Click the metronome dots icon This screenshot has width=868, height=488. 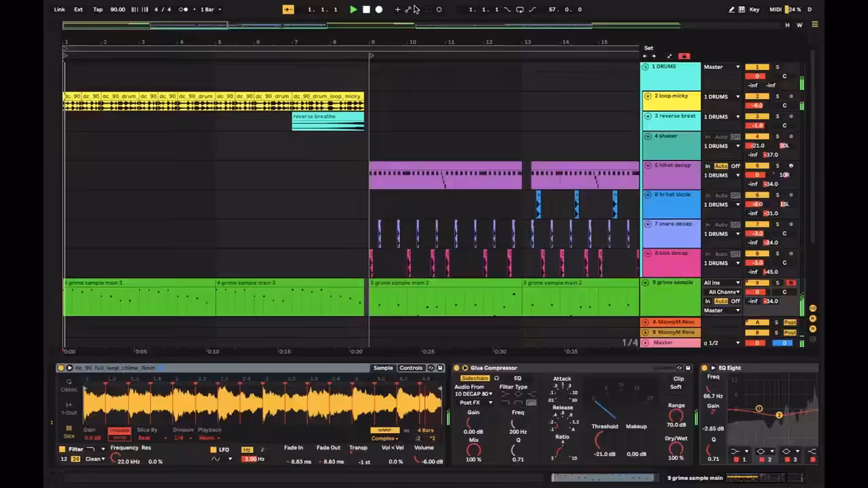[x=184, y=9]
